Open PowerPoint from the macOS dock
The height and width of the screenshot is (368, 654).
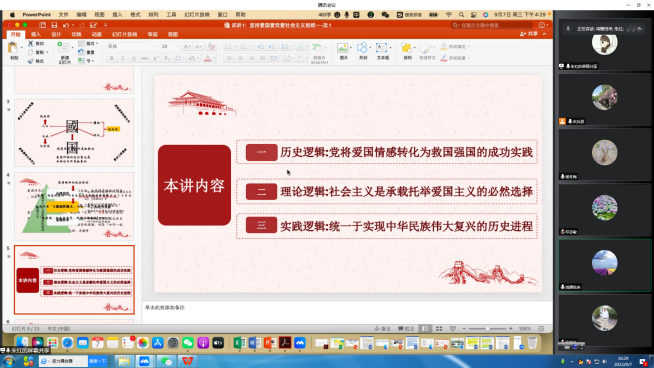coord(270,343)
